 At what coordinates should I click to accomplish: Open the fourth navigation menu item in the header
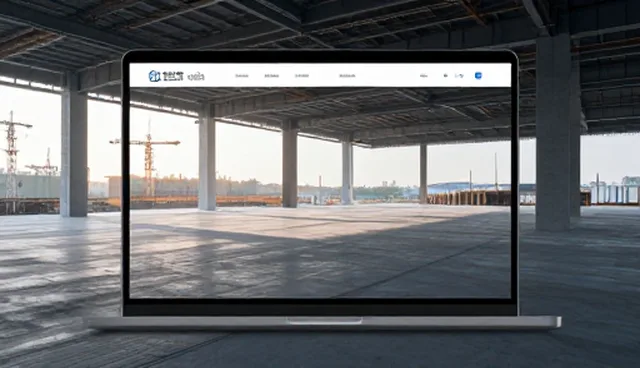coord(347,75)
